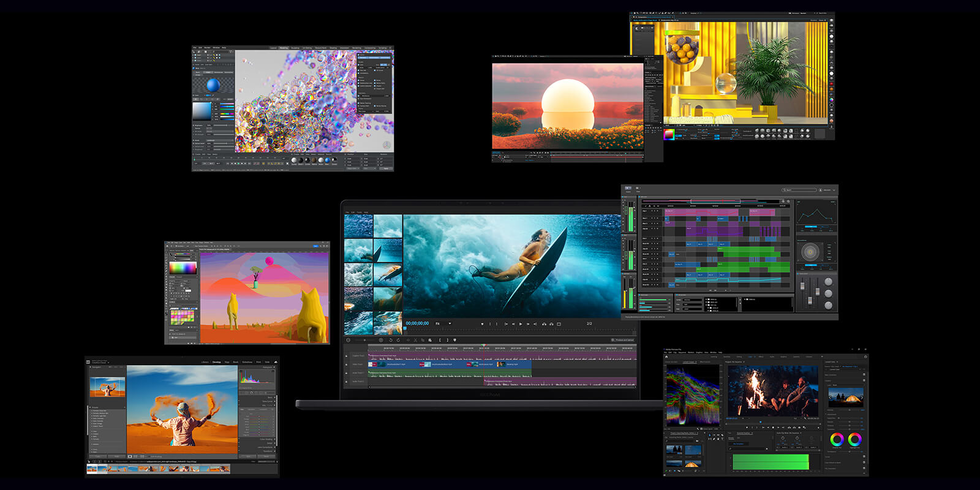The width and height of the screenshot is (980, 490).
Task: Click the cloud sync icon in Lightroom
Action: click(276, 362)
